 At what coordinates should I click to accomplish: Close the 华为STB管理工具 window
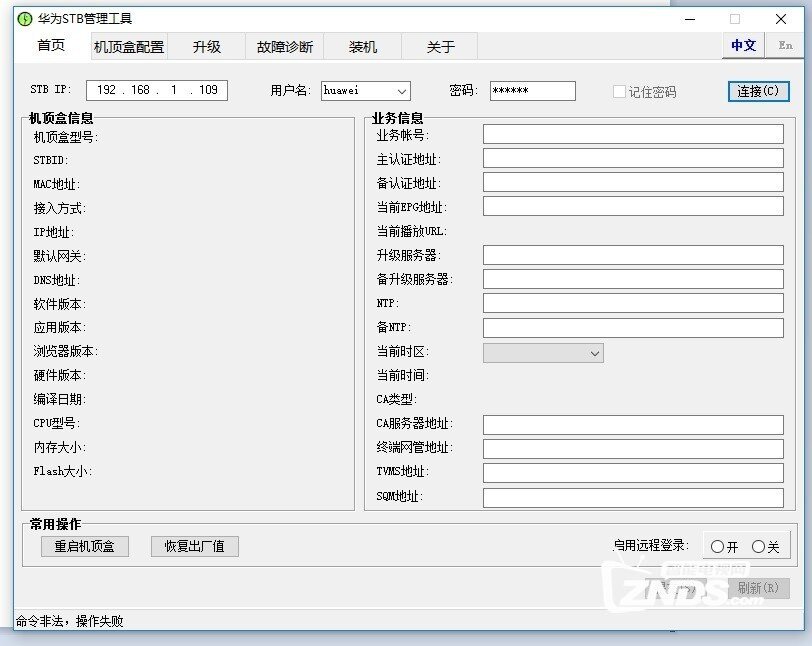point(781,19)
